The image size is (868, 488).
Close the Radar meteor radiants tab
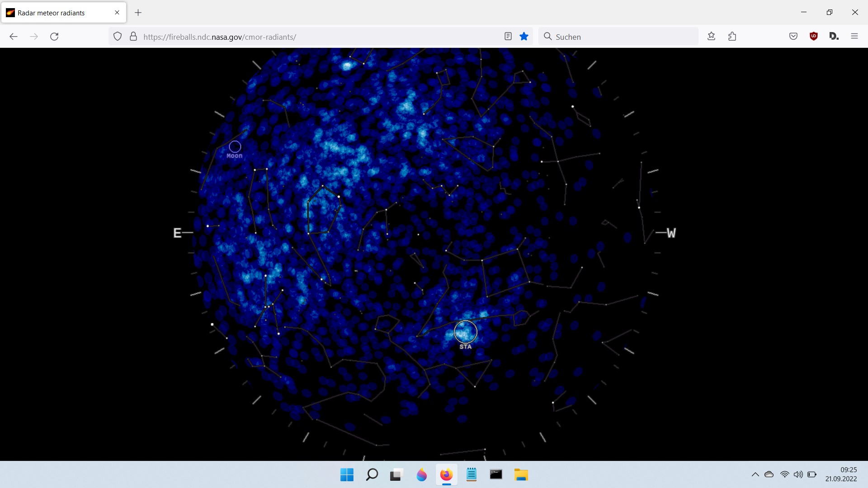117,13
